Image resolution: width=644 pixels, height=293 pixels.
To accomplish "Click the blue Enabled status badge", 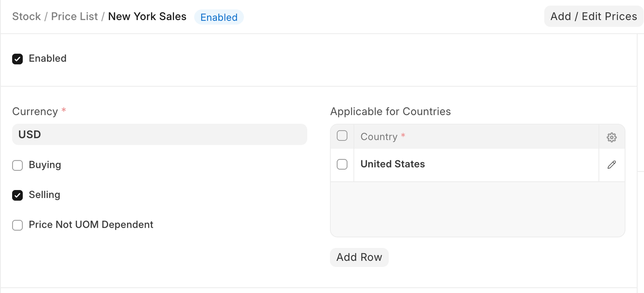I will click(x=219, y=18).
